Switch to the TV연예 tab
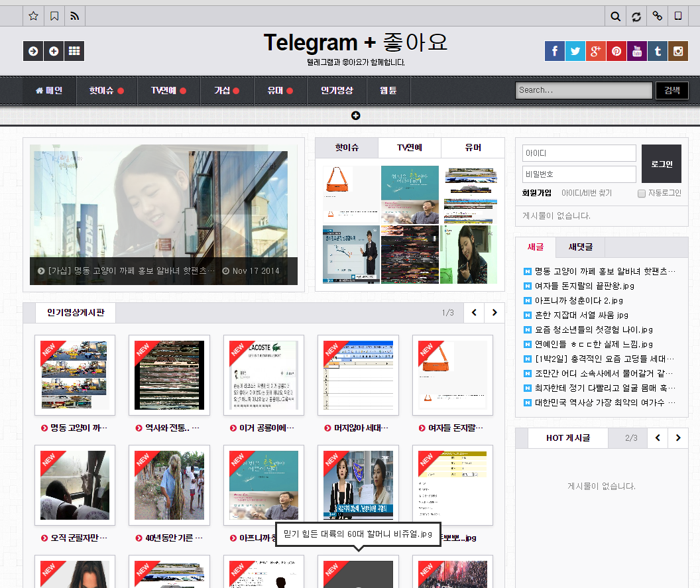This screenshot has width=700, height=588. [x=409, y=148]
